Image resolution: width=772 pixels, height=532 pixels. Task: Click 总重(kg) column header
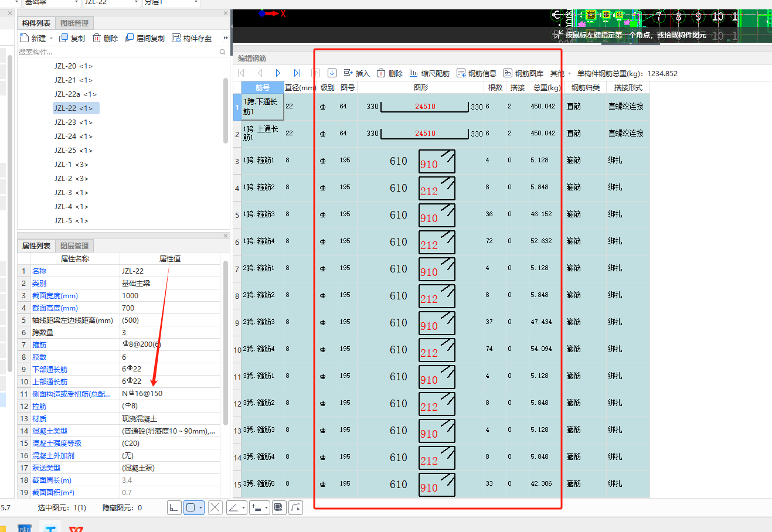547,88
